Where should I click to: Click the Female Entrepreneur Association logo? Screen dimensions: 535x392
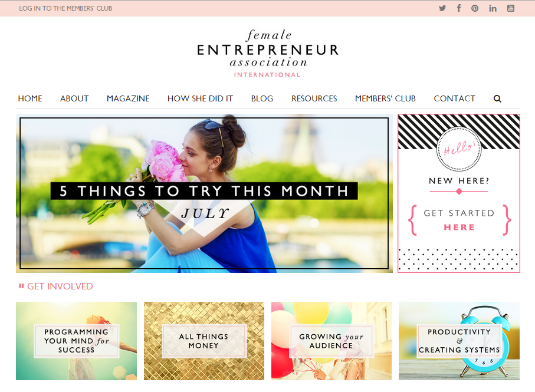click(268, 54)
